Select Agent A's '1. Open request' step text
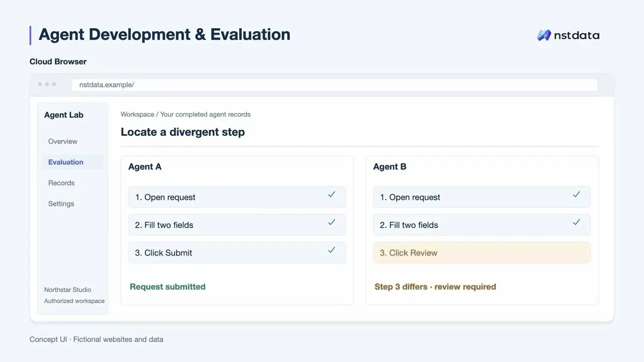The width and height of the screenshot is (644, 362). tap(165, 197)
